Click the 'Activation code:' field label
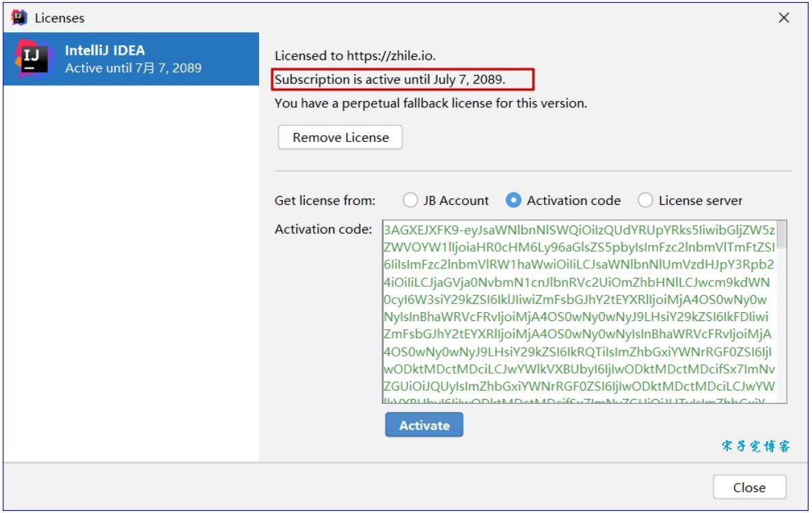 [323, 227]
